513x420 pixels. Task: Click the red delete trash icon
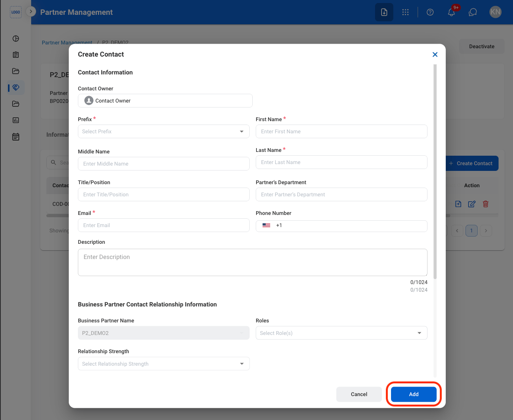point(486,204)
